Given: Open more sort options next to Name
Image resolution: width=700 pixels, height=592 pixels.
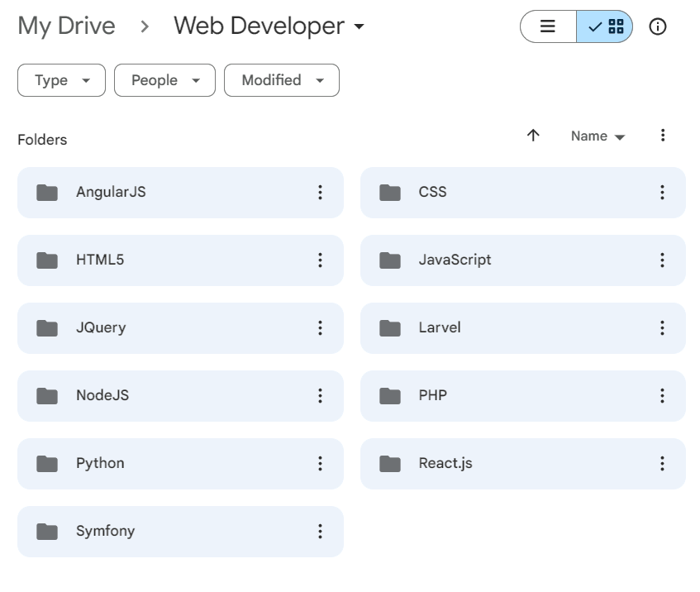Looking at the screenshot, I should [663, 136].
